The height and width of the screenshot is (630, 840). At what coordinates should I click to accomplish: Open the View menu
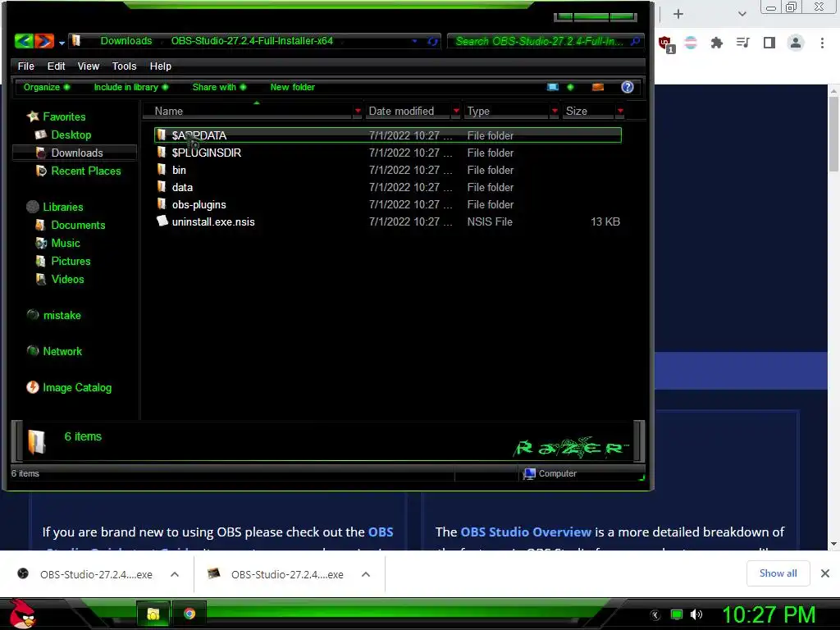(89, 66)
